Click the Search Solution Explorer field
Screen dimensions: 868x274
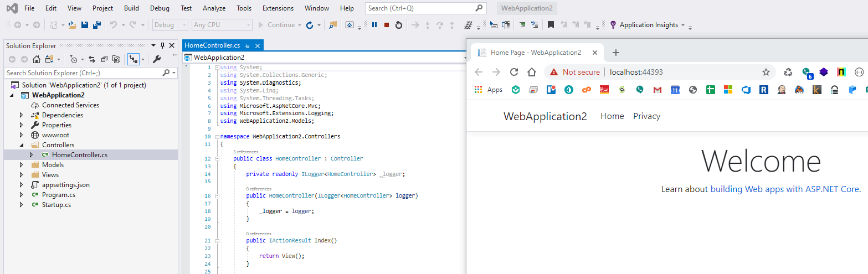click(x=83, y=73)
